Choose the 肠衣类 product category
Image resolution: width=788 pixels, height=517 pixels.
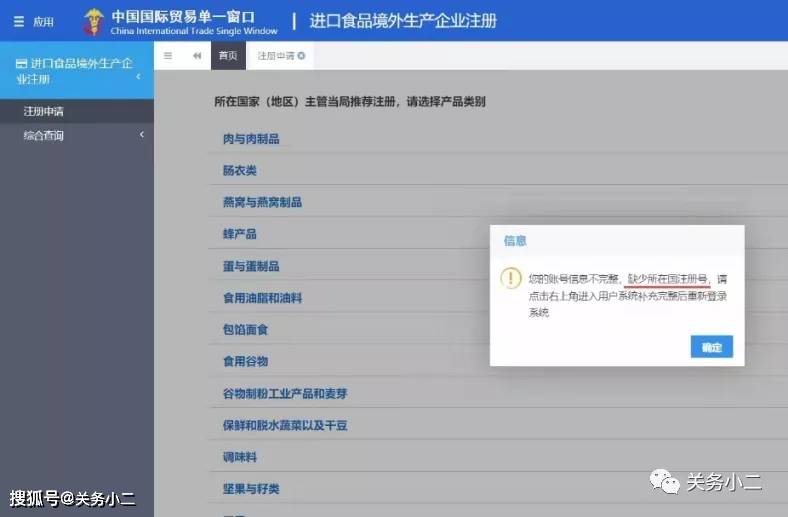[240, 171]
